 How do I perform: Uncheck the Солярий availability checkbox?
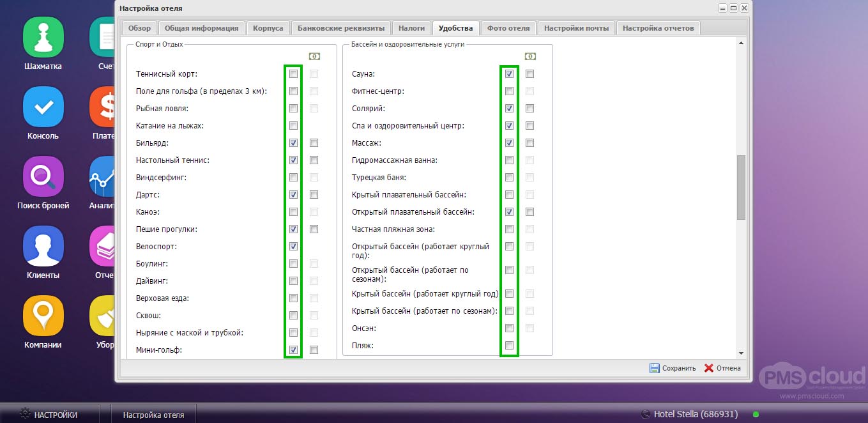point(509,109)
